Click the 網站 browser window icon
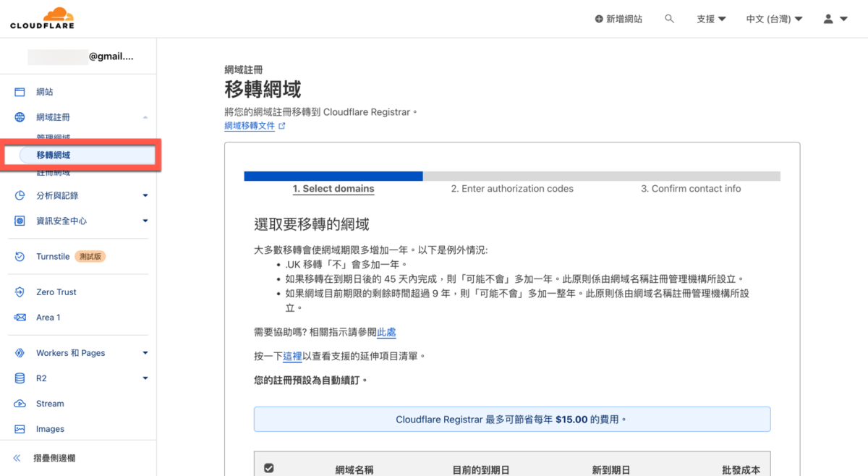Image resolution: width=868 pixels, height=476 pixels. (20, 92)
